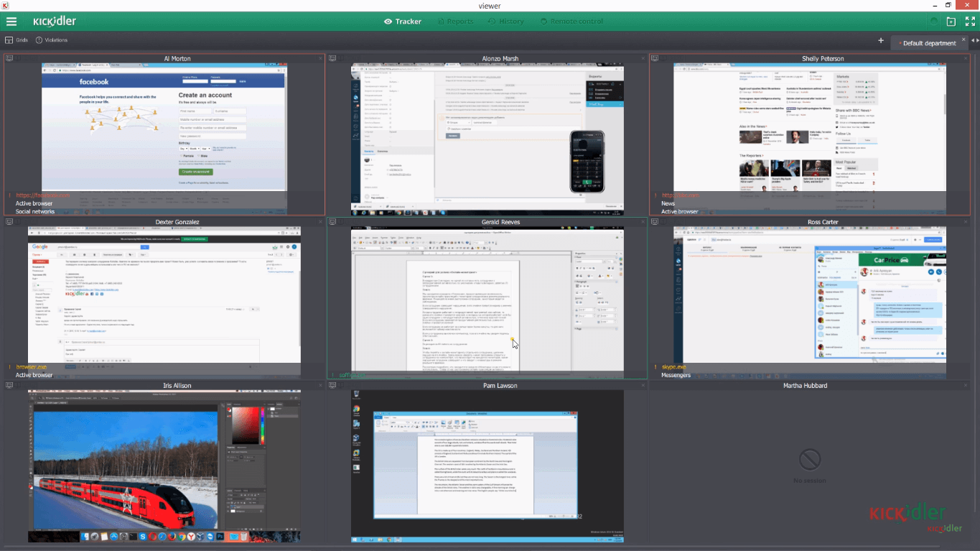Click the Grids view button
This screenshot has height=551, width=980.
(x=17, y=40)
